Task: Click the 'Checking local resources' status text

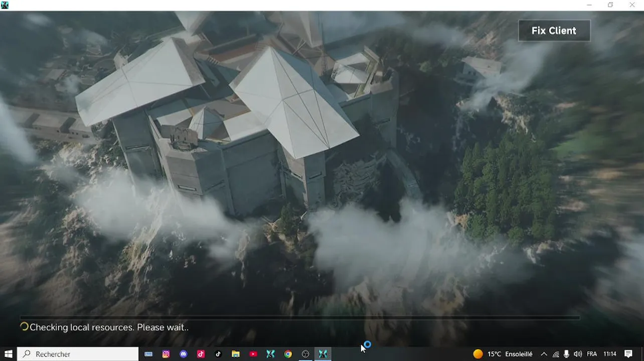Action: click(109, 327)
